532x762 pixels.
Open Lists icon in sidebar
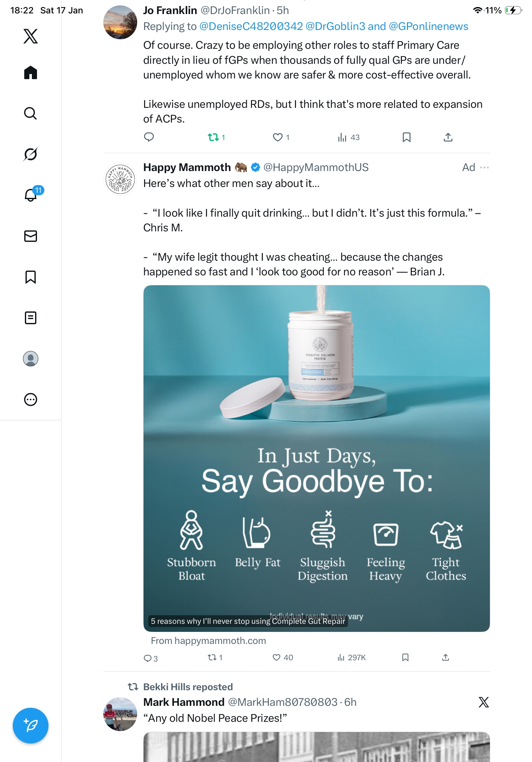31,318
